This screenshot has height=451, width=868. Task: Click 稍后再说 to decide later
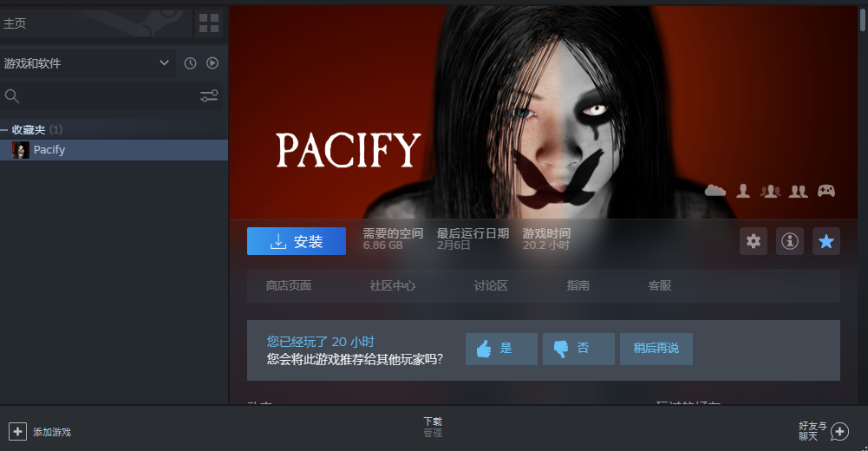pos(656,349)
